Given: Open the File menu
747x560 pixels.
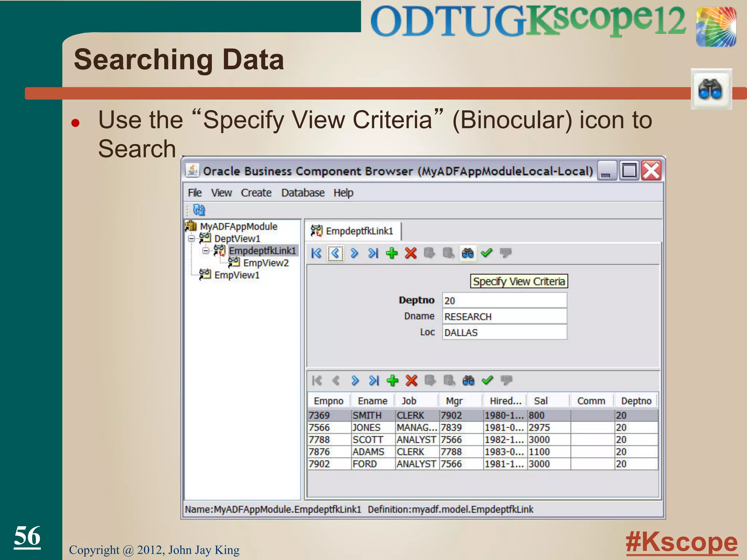Looking at the screenshot, I should click(195, 192).
